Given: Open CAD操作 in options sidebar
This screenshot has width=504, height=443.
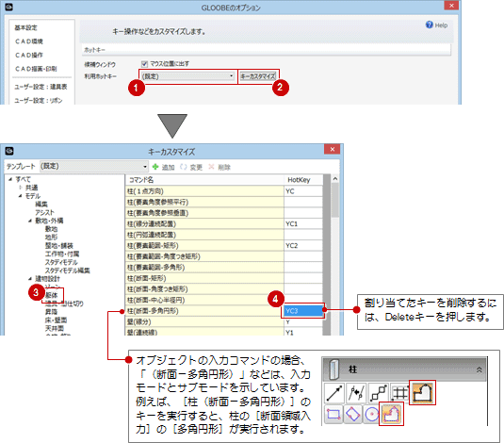Looking at the screenshot, I should (x=29, y=55).
